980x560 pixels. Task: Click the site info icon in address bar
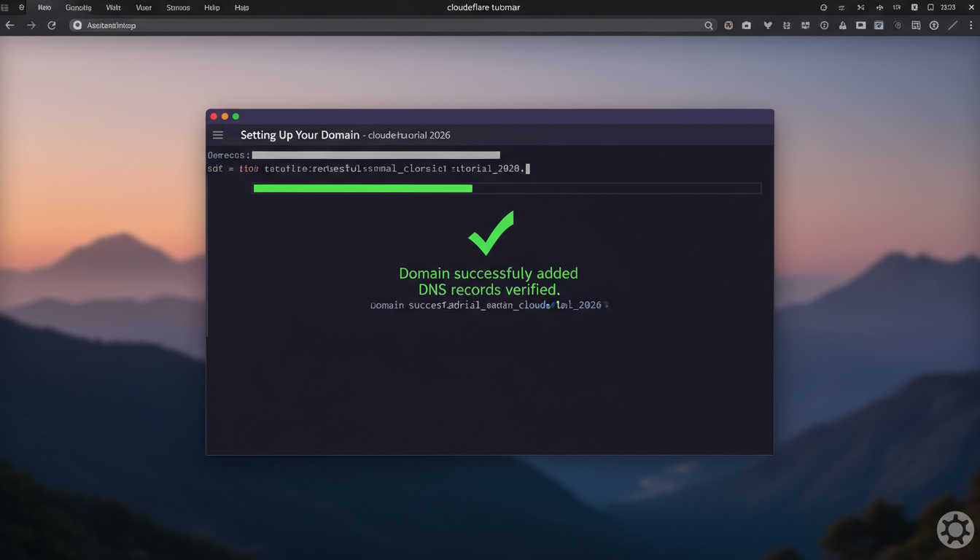[x=77, y=25]
